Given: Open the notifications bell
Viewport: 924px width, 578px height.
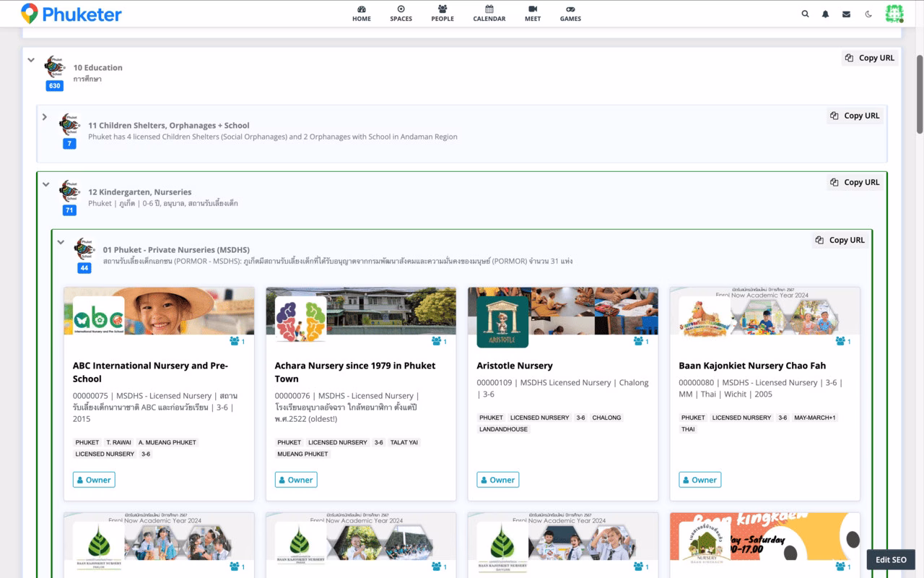Looking at the screenshot, I should (826, 14).
